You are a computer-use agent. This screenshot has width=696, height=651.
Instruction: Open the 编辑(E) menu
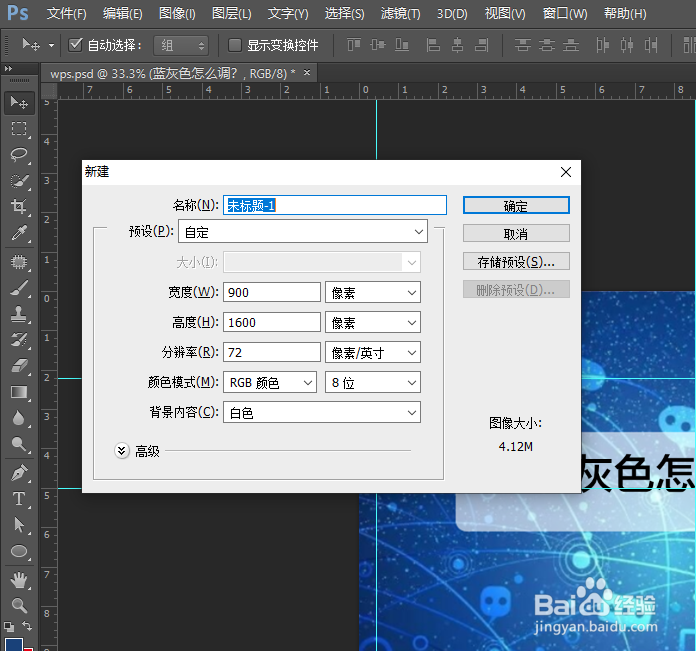pyautogui.click(x=123, y=14)
